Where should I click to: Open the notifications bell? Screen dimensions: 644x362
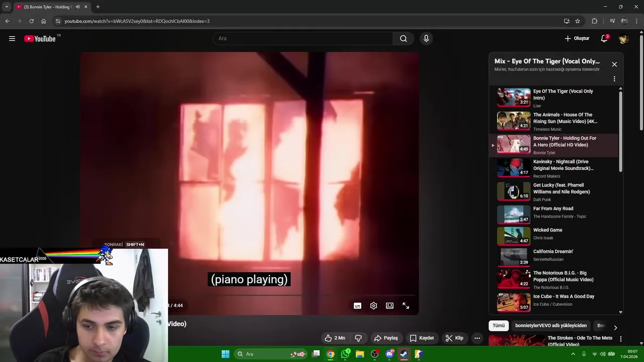click(604, 39)
